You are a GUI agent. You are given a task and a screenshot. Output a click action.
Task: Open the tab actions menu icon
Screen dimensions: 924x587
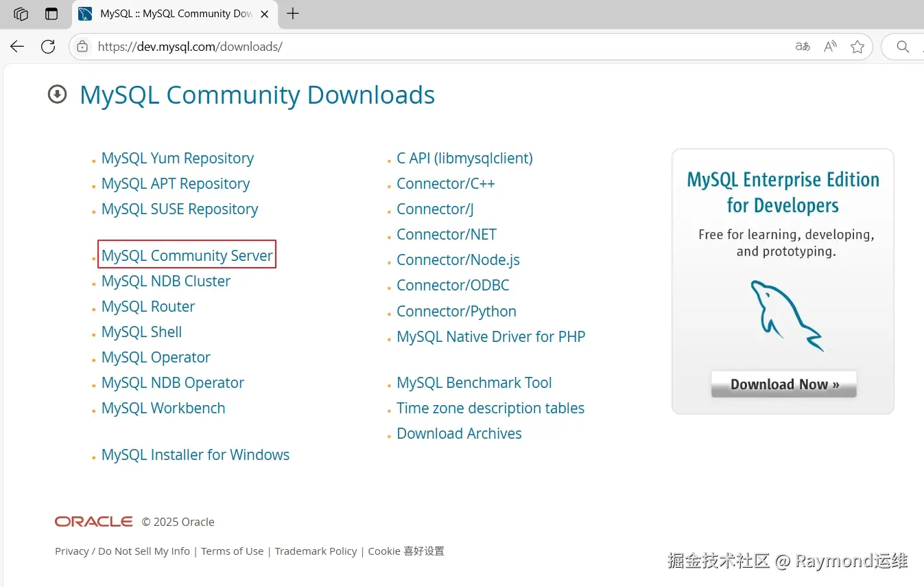point(51,14)
